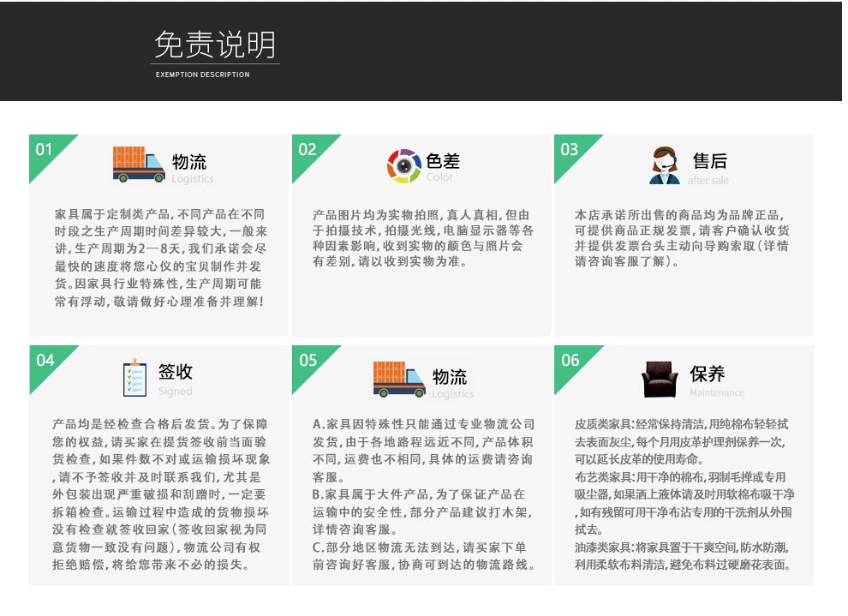Image resolution: width=848 pixels, height=616 pixels.
Task: Click the green 03 corner badge
Action: 571,152
